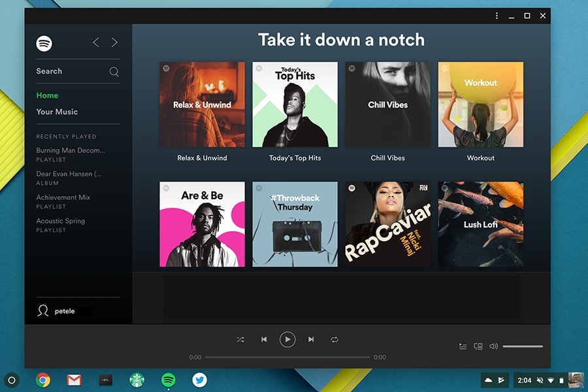
Task: Open Search with the magnifying glass
Action: coord(114,71)
